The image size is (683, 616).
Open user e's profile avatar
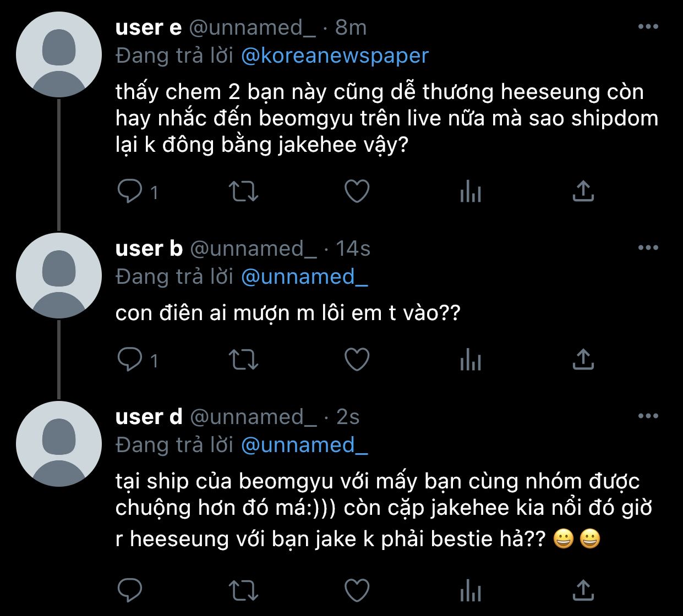pos(59,55)
